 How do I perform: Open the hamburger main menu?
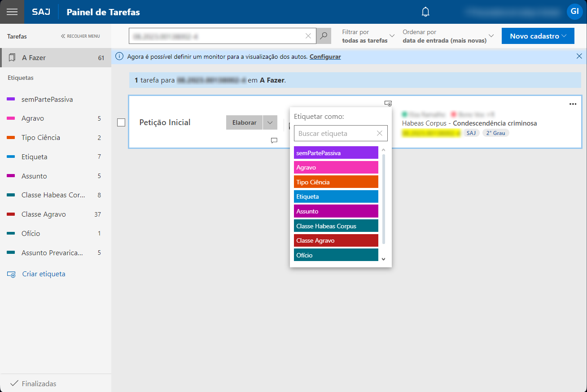[12, 12]
